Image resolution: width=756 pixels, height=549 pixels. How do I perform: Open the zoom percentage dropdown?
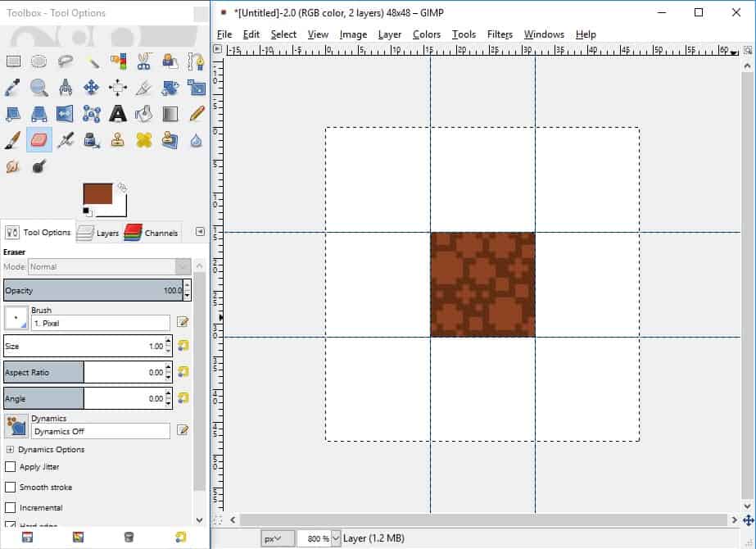click(x=336, y=538)
